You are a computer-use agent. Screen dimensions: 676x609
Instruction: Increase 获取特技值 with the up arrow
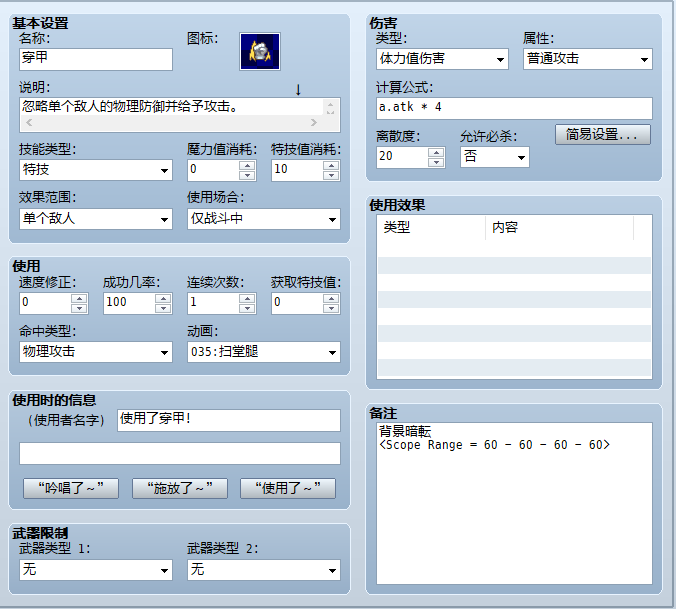(x=331, y=299)
